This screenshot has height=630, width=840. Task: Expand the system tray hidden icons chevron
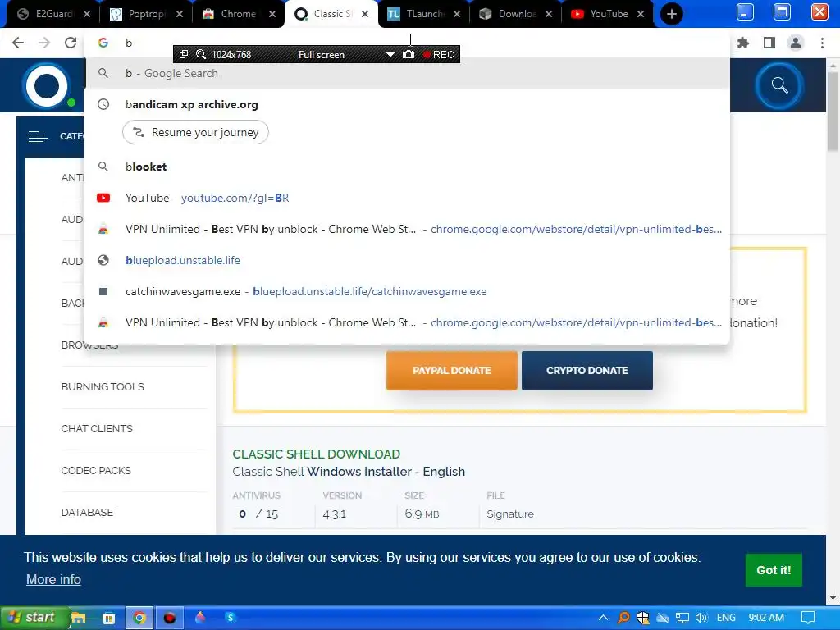[x=603, y=618]
